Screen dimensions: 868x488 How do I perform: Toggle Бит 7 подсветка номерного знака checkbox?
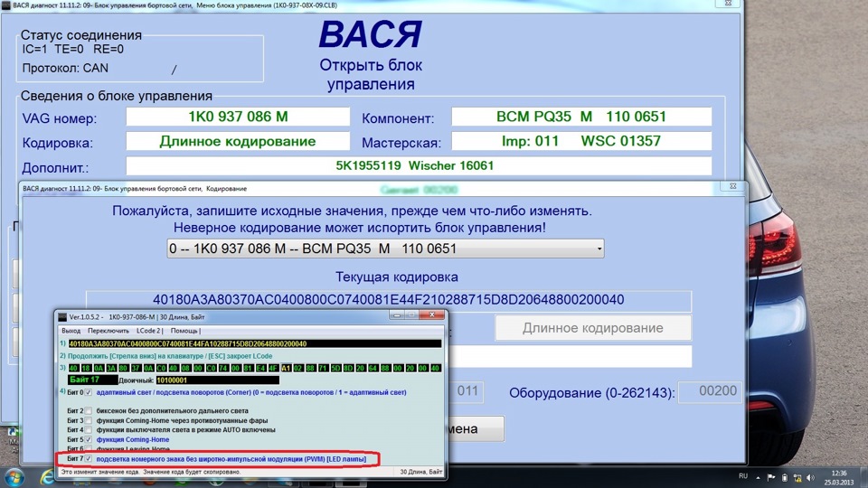(x=89, y=459)
